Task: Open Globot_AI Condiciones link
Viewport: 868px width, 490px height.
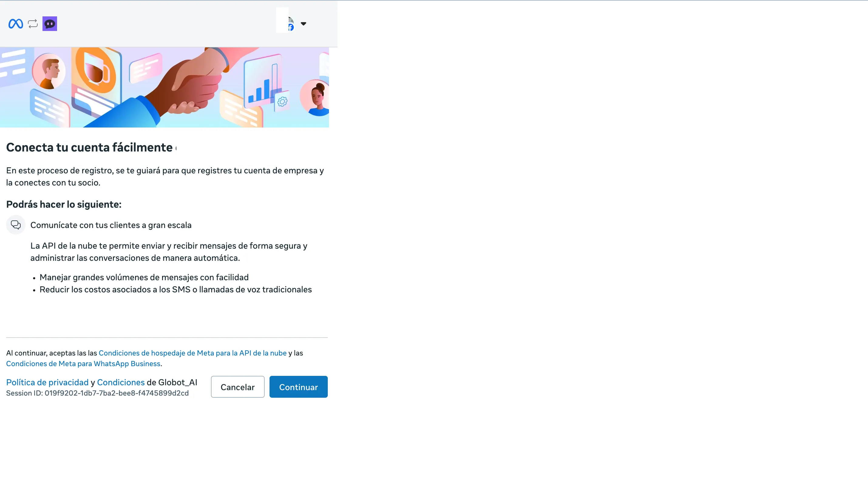Action: [x=120, y=382]
